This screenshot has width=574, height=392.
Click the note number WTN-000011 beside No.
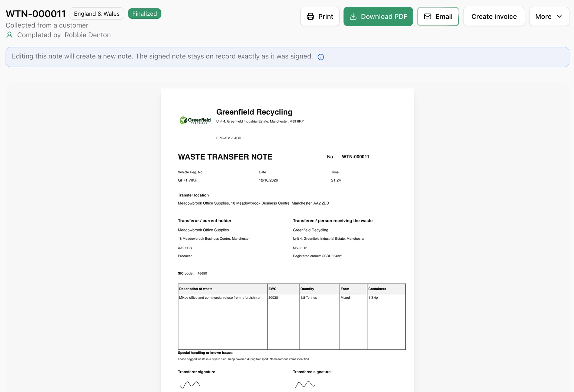pos(356,157)
